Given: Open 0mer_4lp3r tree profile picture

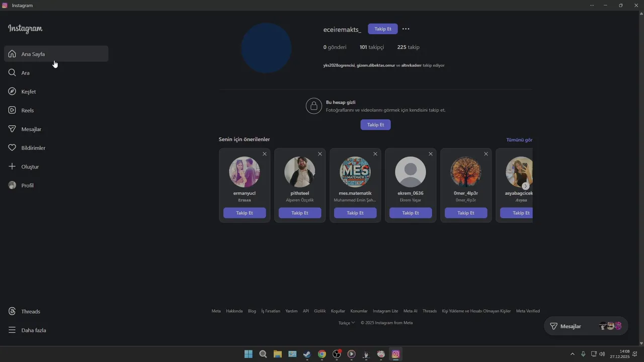Looking at the screenshot, I should pos(466,172).
